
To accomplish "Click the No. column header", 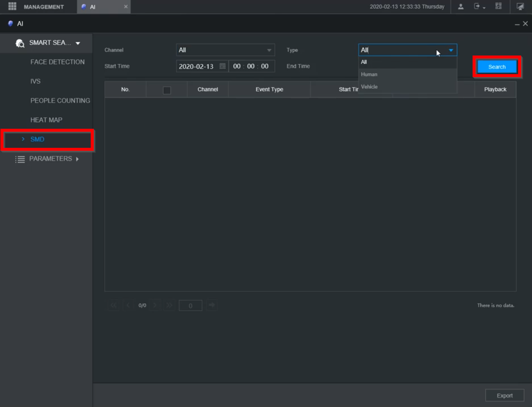I will coord(125,90).
